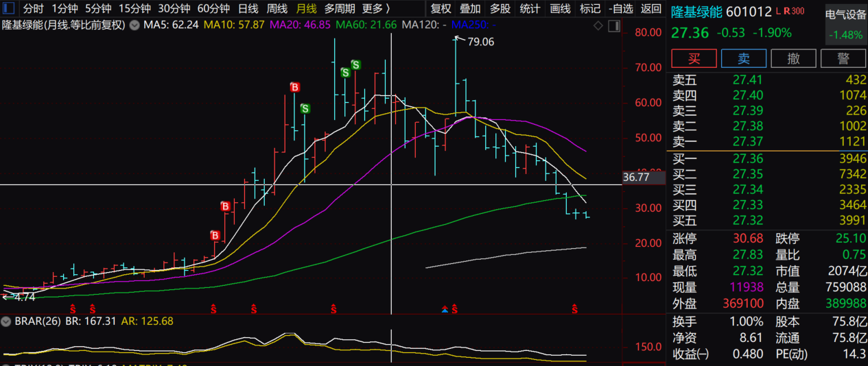Expand the 更多 periods menu
Image resolution: width=868 pixels, height=366 pixels.
click(375, 9)
